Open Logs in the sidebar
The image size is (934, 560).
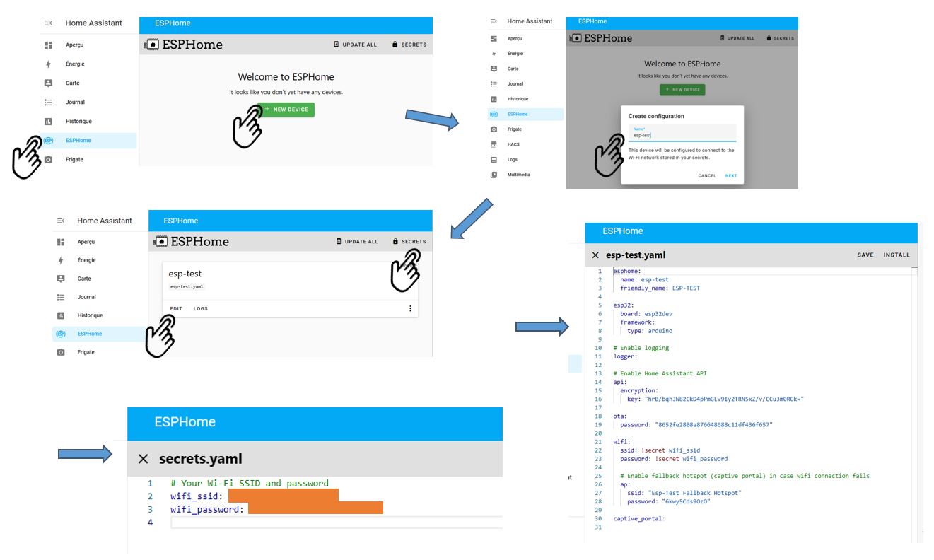point(513,159)
